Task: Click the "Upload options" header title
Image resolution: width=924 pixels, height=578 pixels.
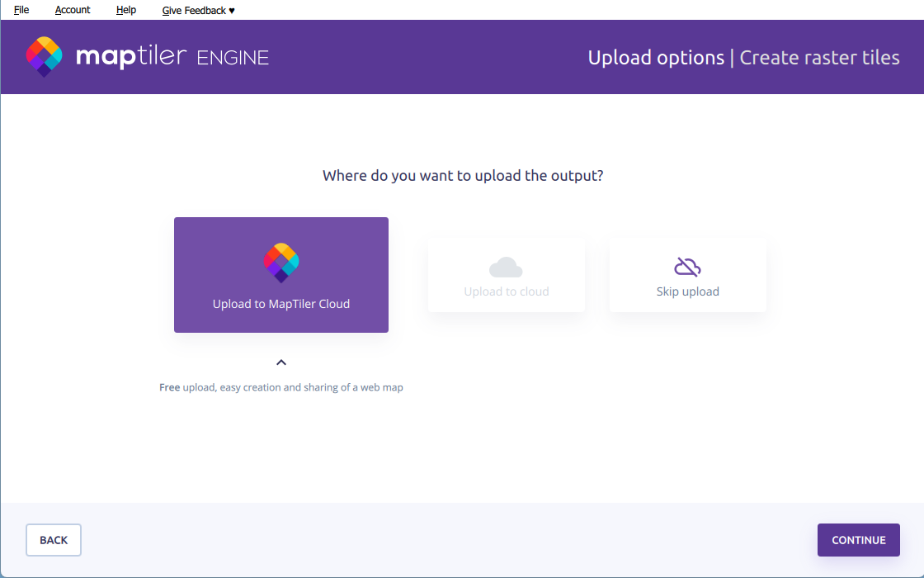Action: click(x=656, y=58)
